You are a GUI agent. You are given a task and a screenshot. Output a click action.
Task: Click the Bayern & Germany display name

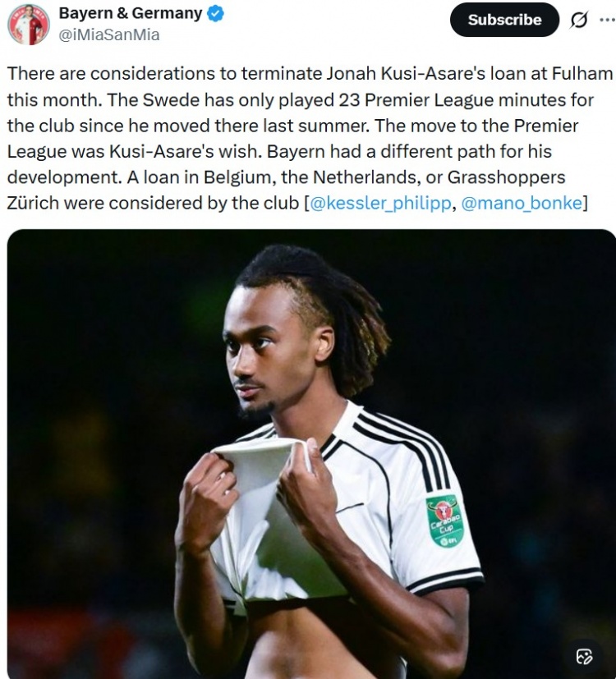(131, 13)
